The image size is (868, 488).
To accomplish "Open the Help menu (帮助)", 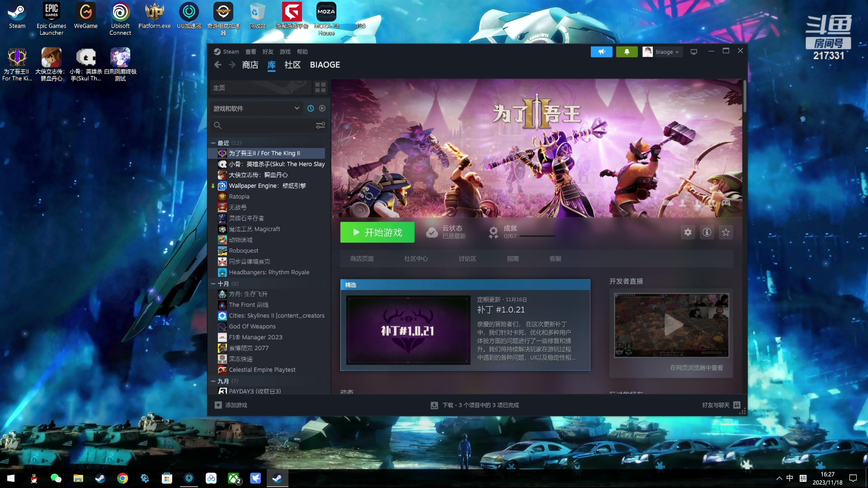I will [x=302, y=52].
